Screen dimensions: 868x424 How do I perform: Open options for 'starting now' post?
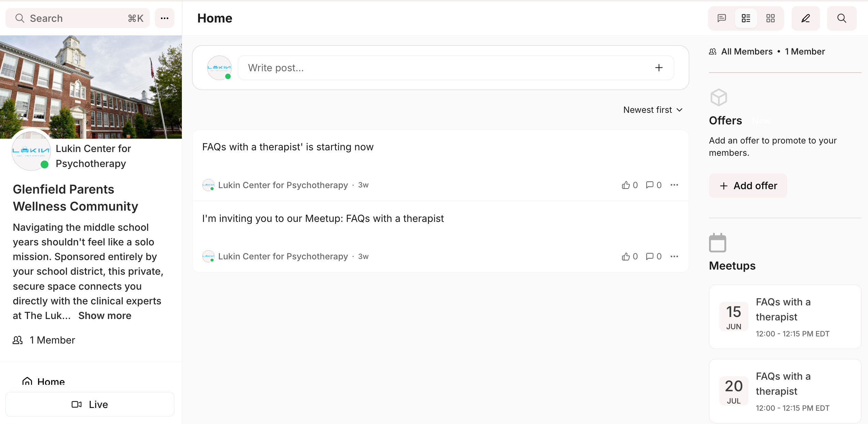674,185
